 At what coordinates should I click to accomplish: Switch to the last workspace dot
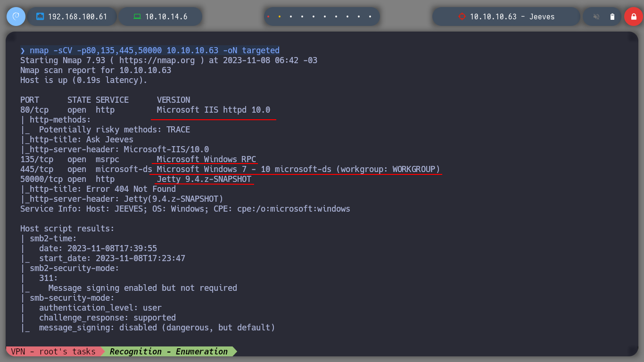370,16
